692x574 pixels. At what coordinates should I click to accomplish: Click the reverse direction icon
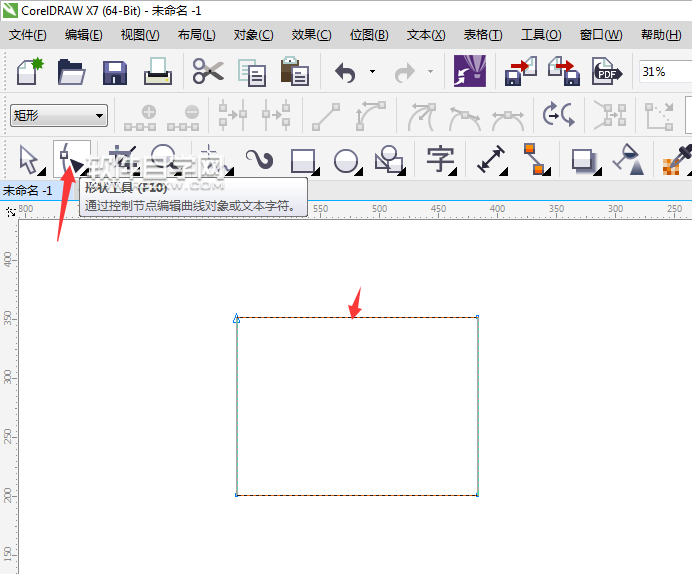(x=558, y=115)
